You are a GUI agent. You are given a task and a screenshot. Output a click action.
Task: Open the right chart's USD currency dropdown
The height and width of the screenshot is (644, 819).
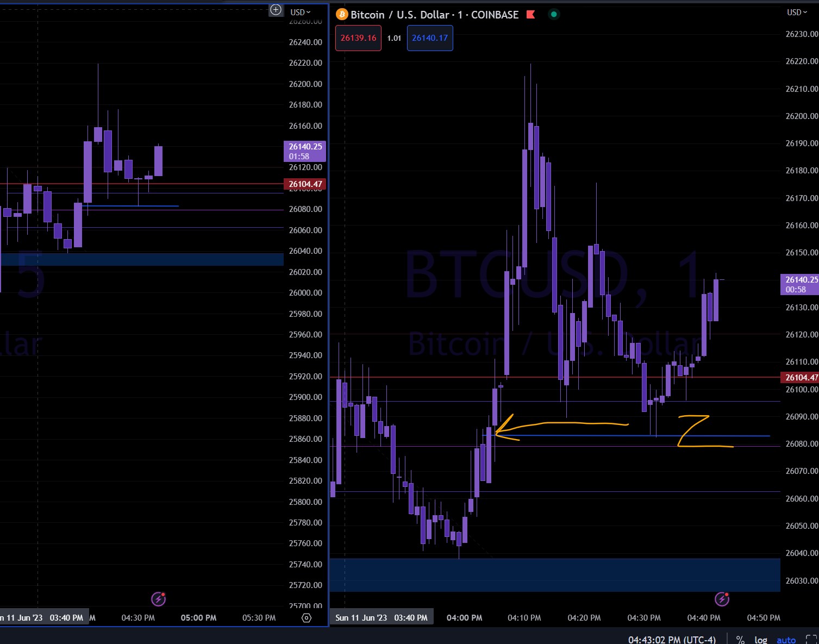coord(797,12)
